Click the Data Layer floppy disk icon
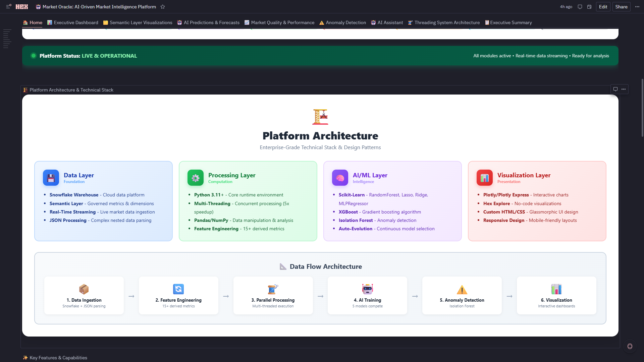Viewport: 644px width, 362px height. coord(51,178)
